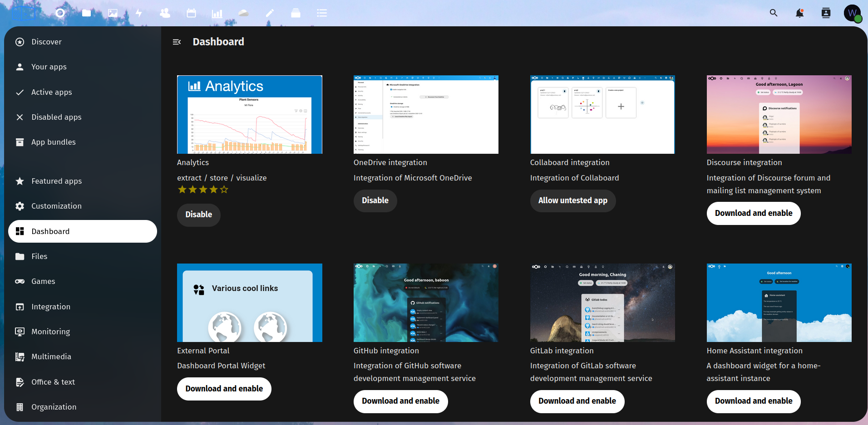Click the Customization gear icon
The image size is (868, 425).
coord(20,206)
